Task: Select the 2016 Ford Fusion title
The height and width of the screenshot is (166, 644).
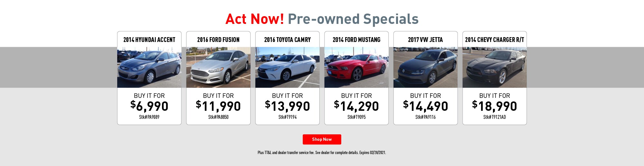Action: (x=218, y=40)
